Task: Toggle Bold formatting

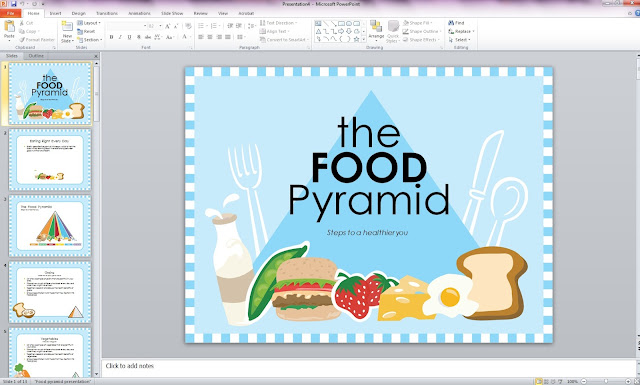Action: coord(111,37)
